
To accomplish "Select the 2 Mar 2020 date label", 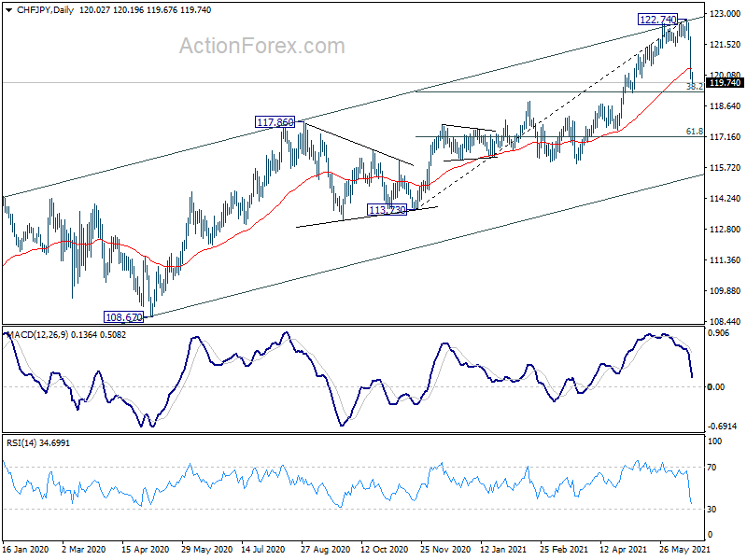I will pyautogui.click(x=84, y=549).
